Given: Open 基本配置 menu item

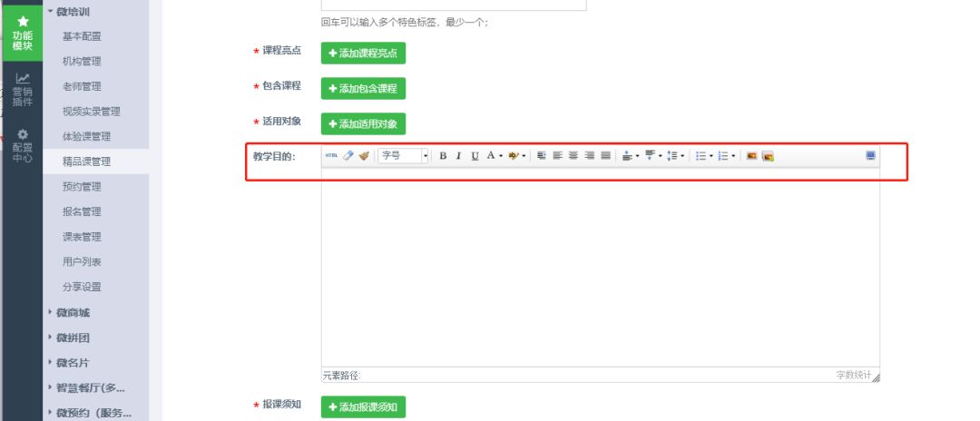Looking at the screenshot, I should 82,36.
